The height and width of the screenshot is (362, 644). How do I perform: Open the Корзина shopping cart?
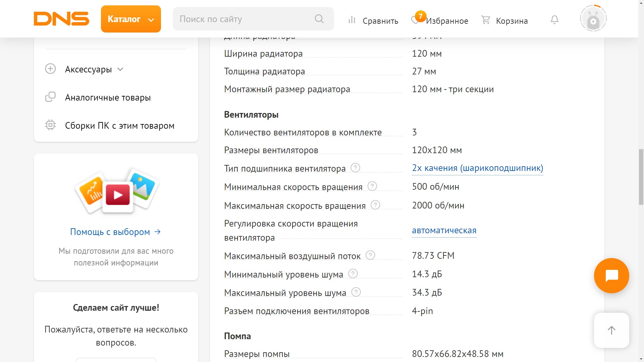(x=504, y=20)
